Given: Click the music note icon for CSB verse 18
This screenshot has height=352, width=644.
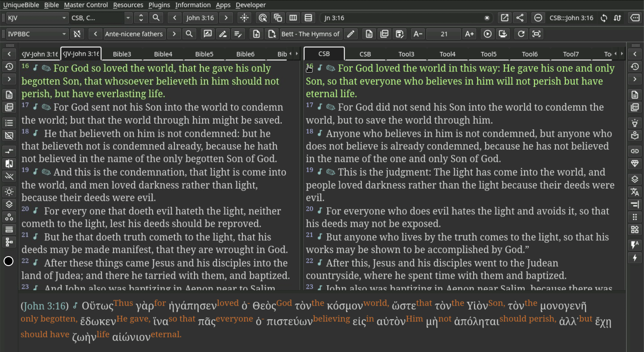Looking at the screenshot, I should pos(320,133).
